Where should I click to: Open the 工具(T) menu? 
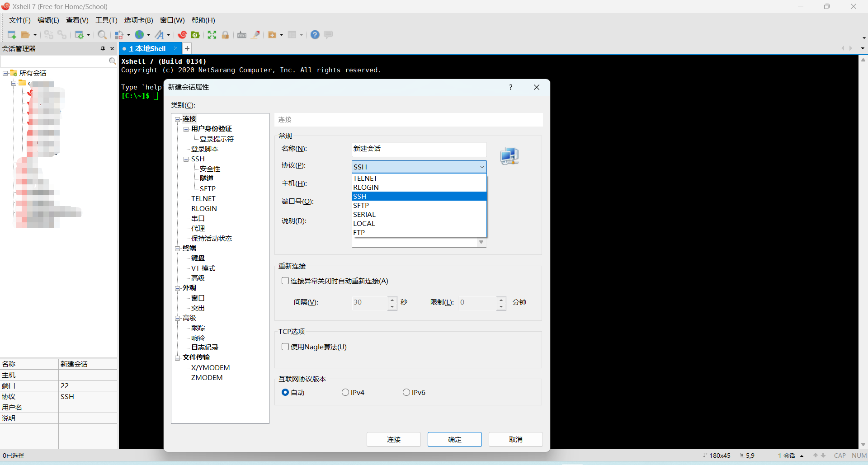click(x=106, y=20)
